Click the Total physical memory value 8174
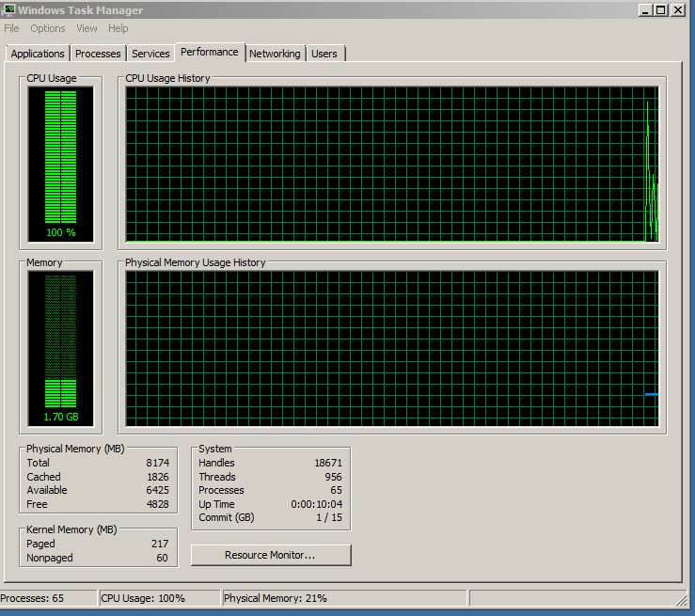The image size is (695, 616). coord(158,463)
